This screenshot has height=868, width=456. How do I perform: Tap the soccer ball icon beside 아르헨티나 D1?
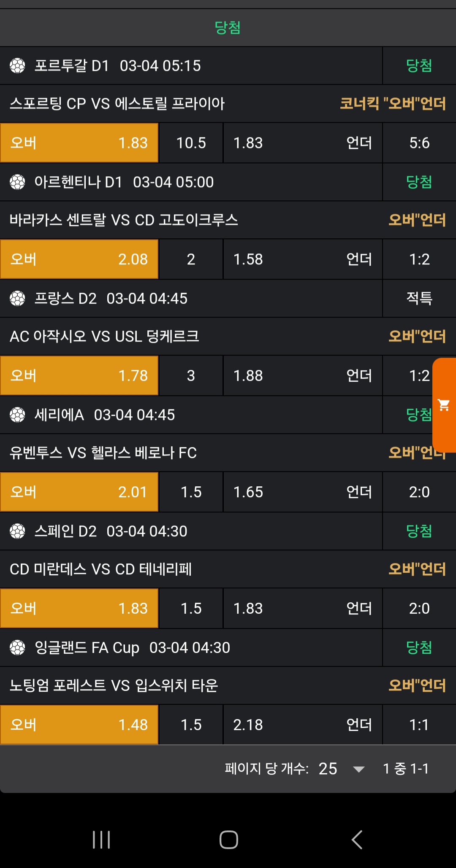click(17, 182)
